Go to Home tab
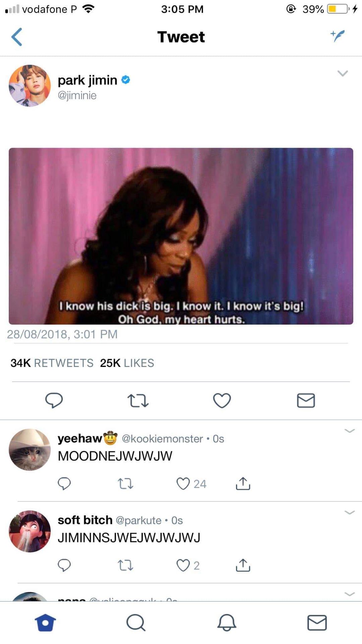The height and width of the screenshot is (644, 362). 45,623
